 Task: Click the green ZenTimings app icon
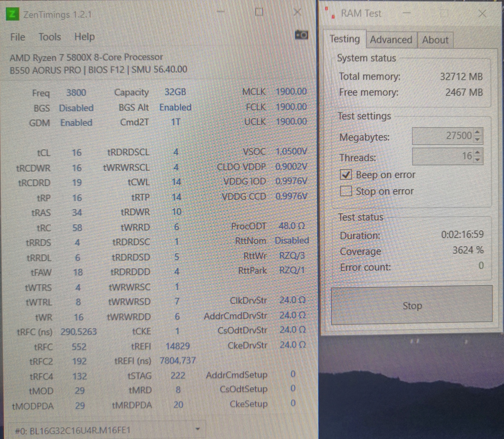coord(13,14)
